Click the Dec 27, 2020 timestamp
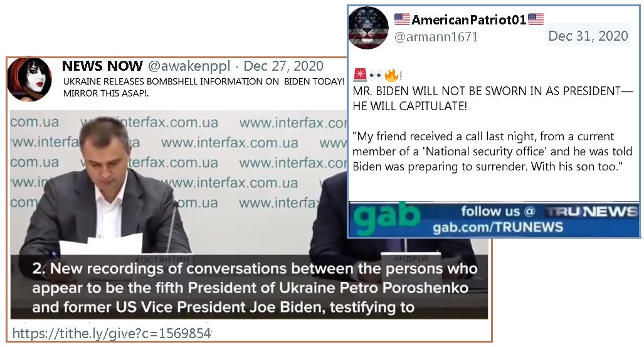The width and height of the screenshot is (644, 347). pos(283,66)
